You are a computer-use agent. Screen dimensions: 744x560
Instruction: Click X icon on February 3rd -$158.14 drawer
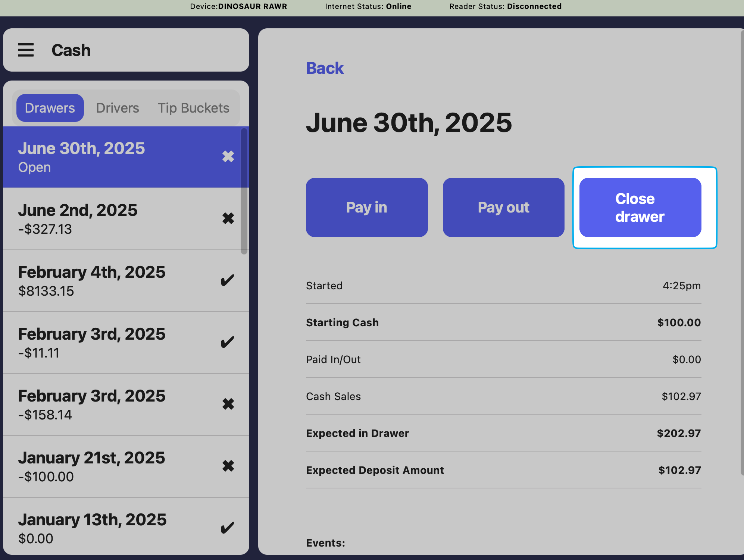click(x=228, y=404)
